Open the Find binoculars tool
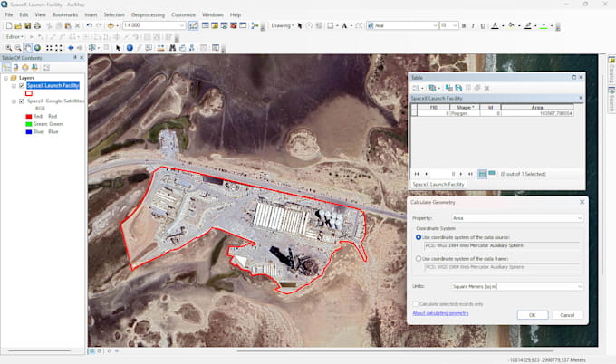Viewport: 616px width, 364px height. [x=172, y=48]
